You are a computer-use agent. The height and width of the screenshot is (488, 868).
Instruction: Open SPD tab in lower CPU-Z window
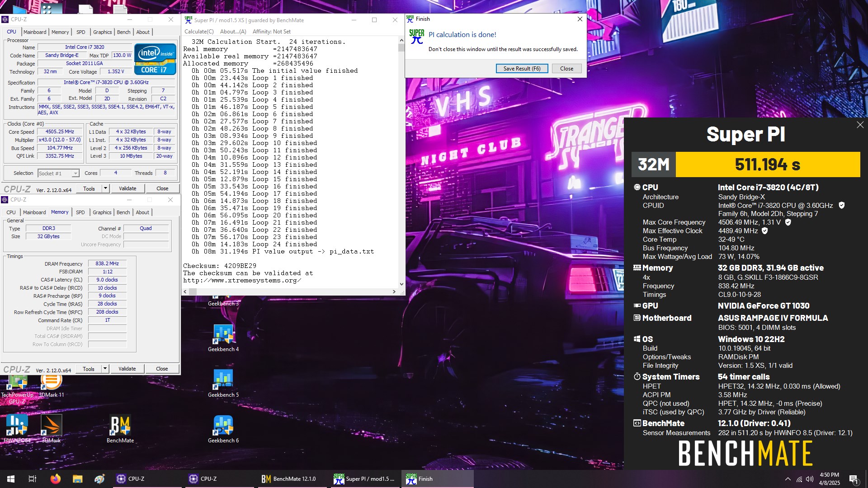80,212
